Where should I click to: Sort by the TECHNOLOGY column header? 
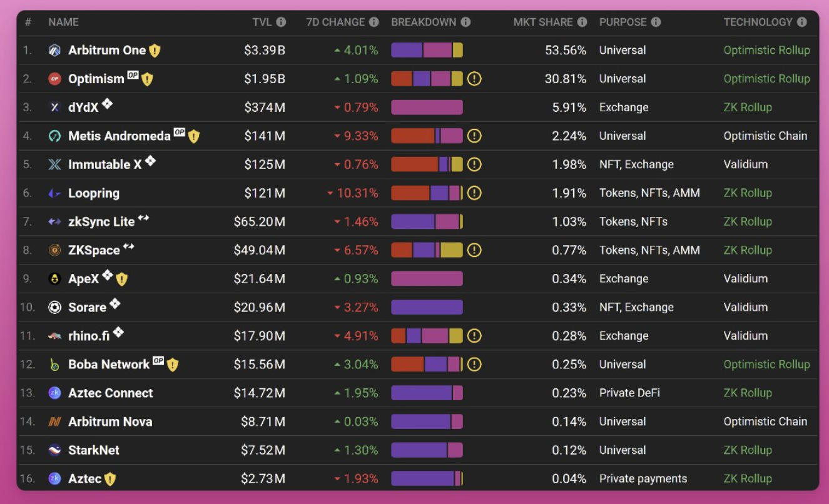(758, 22)
